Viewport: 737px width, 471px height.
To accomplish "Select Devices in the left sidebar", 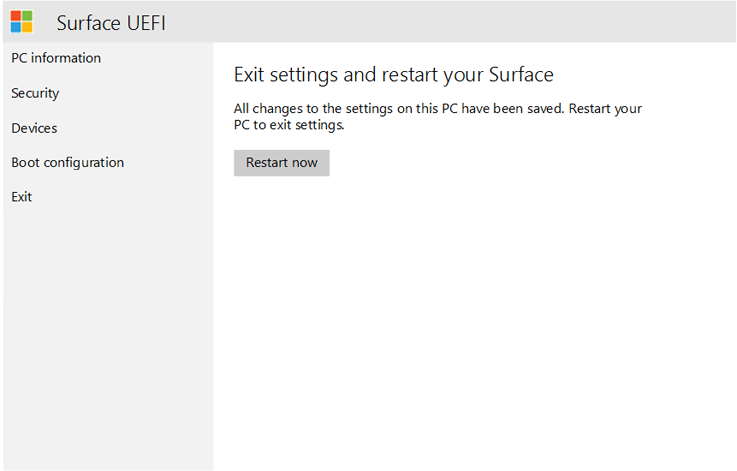I will pyautogui.click(x=34, y=128).
